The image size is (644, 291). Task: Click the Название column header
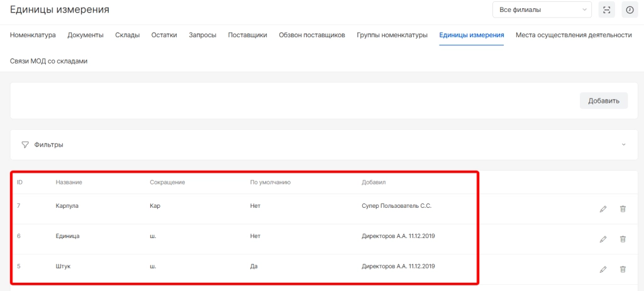(x=69, y=183)
